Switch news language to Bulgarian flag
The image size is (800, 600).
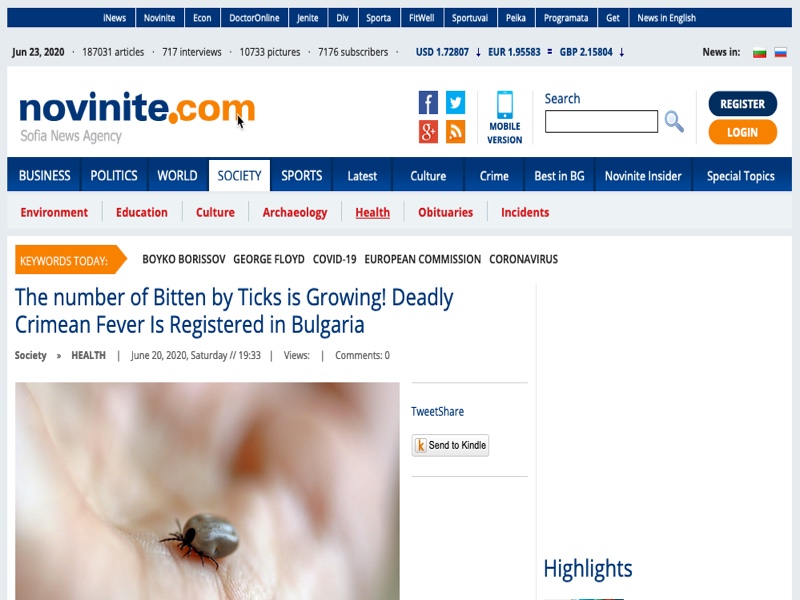(759, 53)
